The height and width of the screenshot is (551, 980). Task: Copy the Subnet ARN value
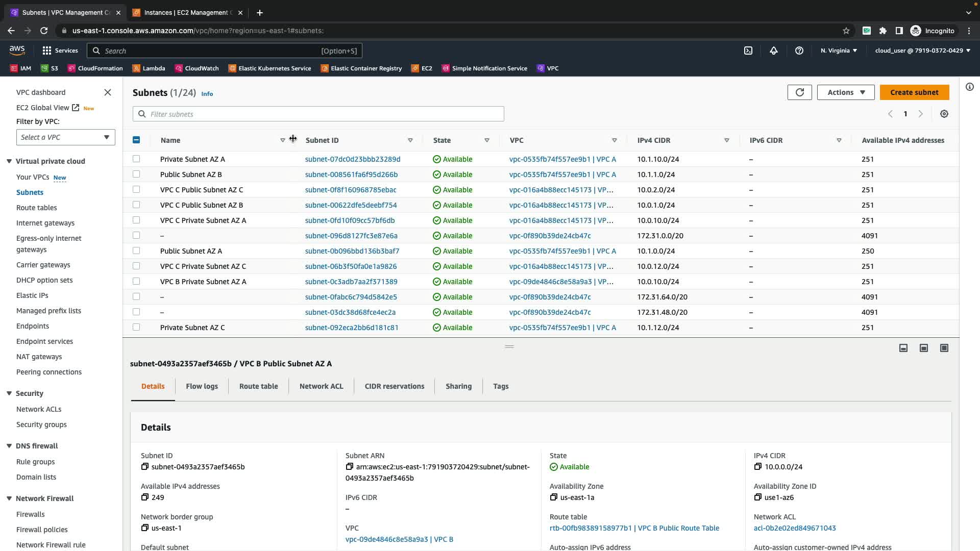[x=350, y=467]
